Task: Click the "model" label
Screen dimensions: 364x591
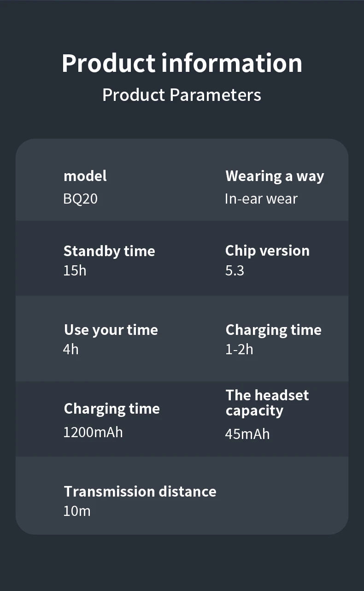Action: click(x=85, y=176)
